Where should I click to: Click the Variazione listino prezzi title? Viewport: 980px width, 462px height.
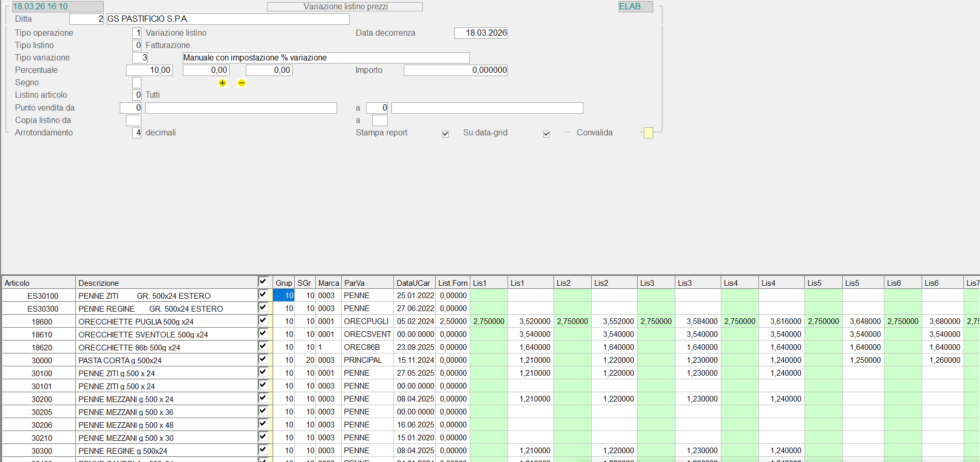[x=345, y=7]
